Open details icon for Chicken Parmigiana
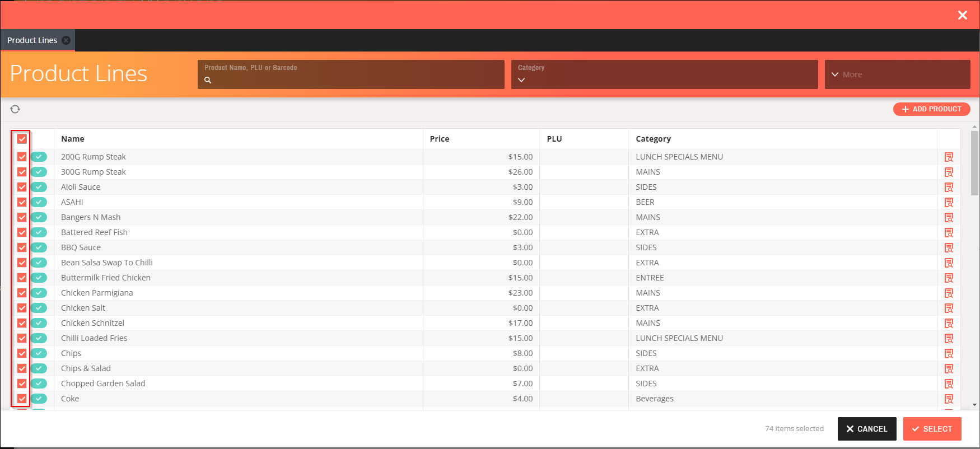Screen dimensions: 980x449 pos(949,293)
